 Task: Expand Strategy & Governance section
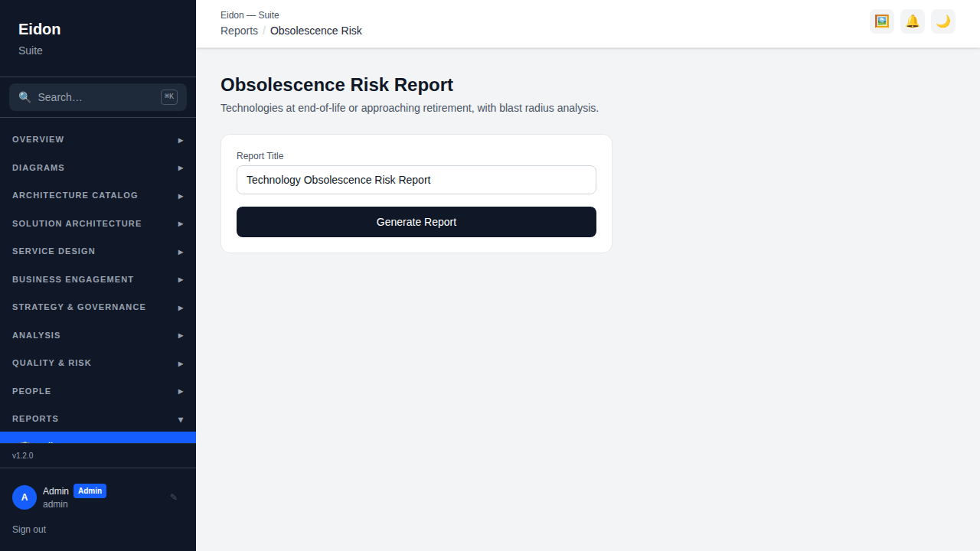point(98,308)
